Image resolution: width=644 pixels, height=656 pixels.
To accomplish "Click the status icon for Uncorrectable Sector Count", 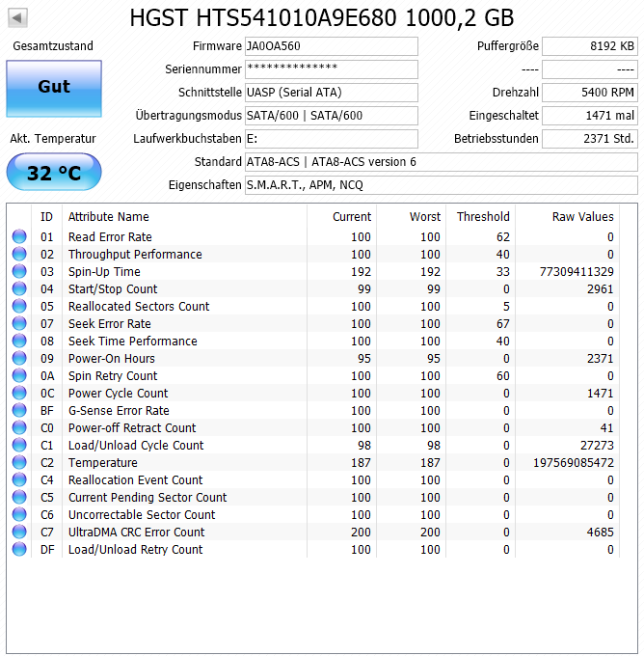I will click(19, 514).
